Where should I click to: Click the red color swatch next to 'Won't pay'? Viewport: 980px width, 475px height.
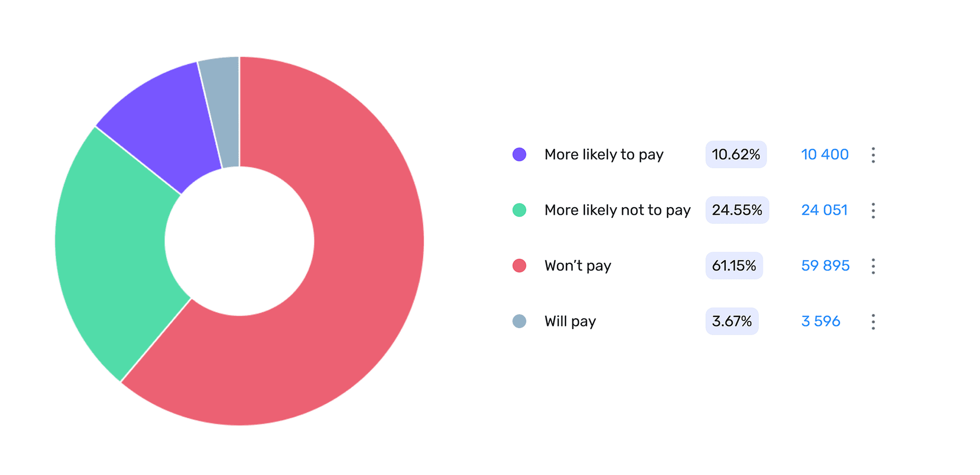point(519,265)
